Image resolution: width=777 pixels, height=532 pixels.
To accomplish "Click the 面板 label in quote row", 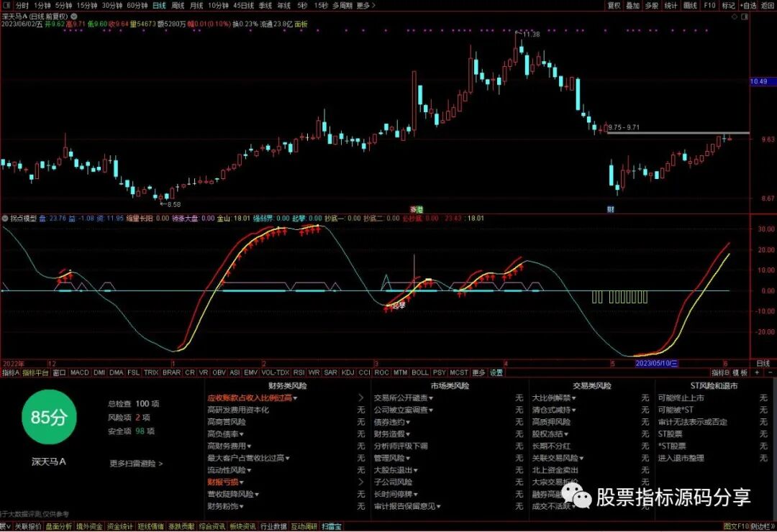I will [301, 24].
